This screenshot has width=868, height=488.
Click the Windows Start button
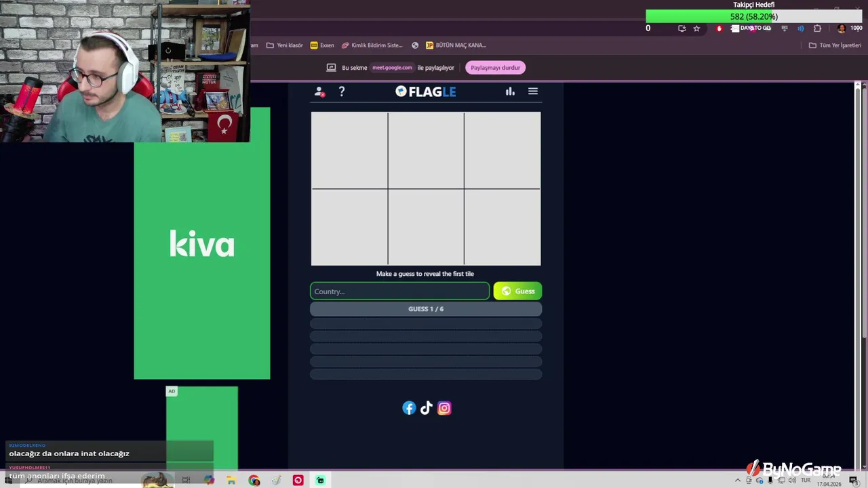point(8,481)
